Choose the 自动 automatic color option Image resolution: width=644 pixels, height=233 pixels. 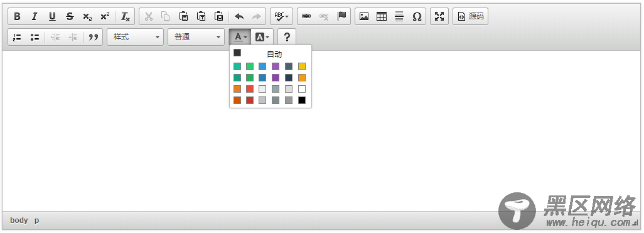click(x=271, y=53)
